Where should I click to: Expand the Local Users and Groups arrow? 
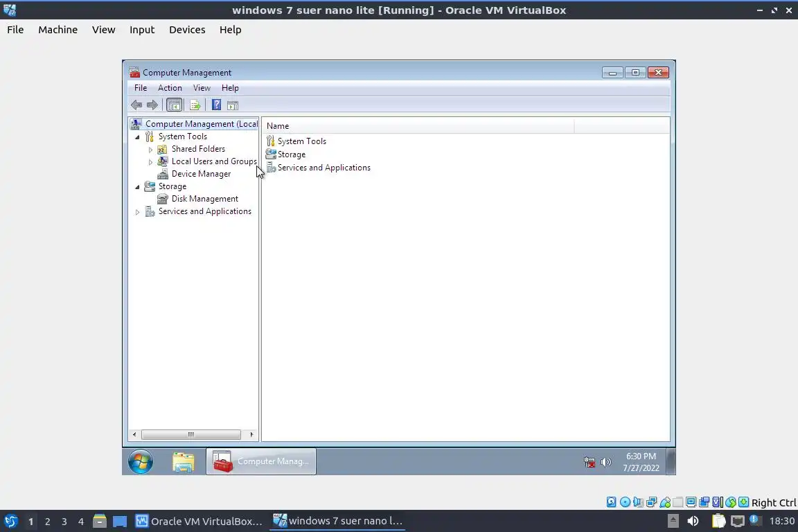[x=150, y=162]
